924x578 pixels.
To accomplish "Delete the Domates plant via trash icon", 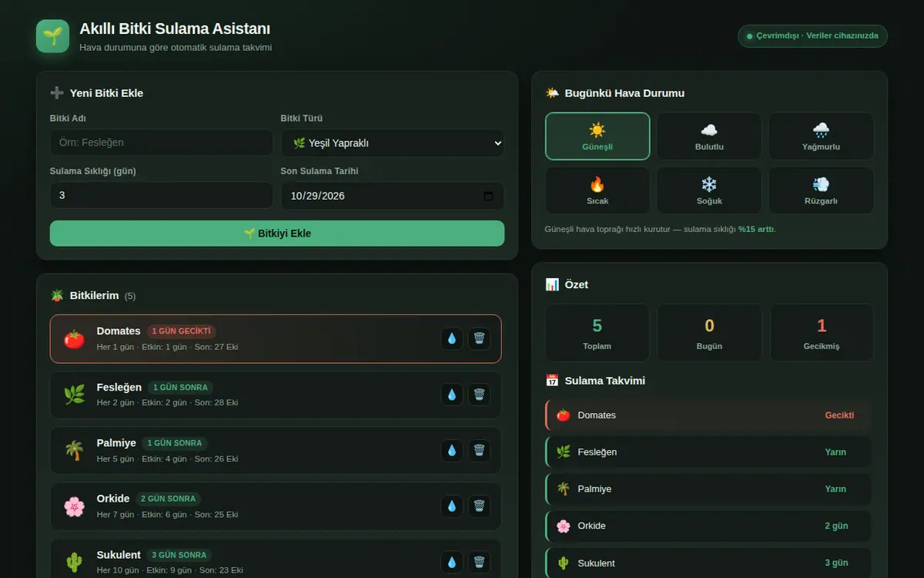I will pyautogui.click(x=479, y=338).
